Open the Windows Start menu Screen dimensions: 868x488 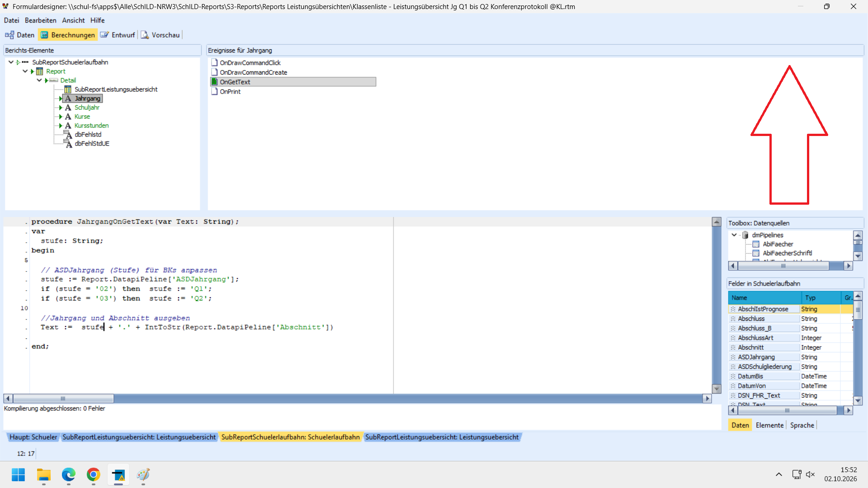(19, 475)
